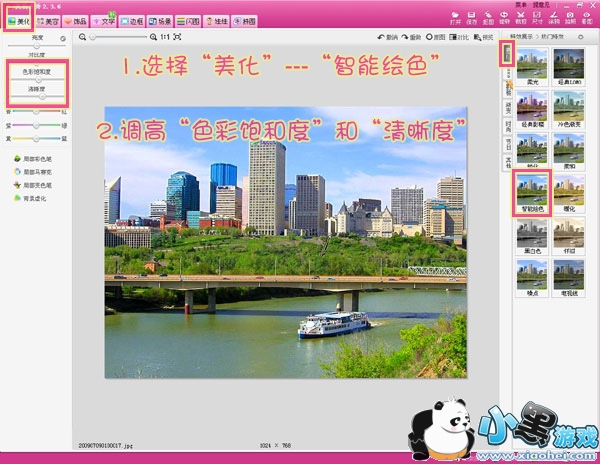Set zoom to 1:1 actual size
600x464 pixels.
(165, 37)
